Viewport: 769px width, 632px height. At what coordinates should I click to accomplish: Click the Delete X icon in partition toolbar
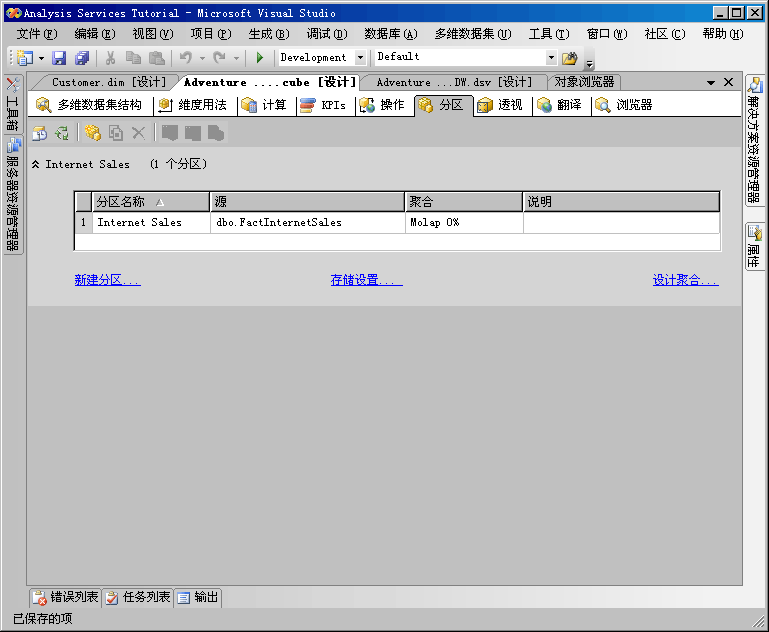pyautogui.click(x=139, y=133)
